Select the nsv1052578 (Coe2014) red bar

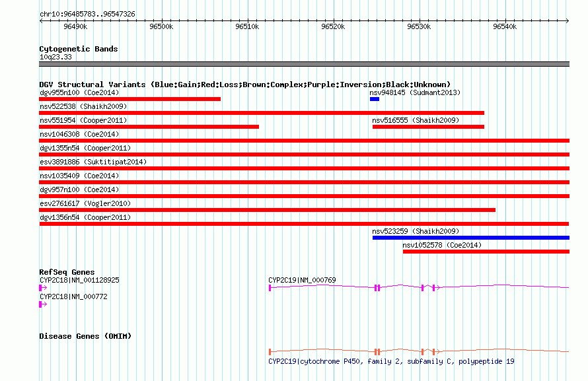click(486, 252)
